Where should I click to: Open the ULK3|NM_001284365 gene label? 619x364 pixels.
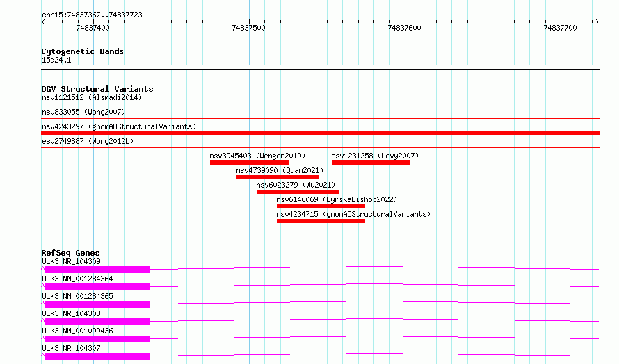tap(77, 296)
